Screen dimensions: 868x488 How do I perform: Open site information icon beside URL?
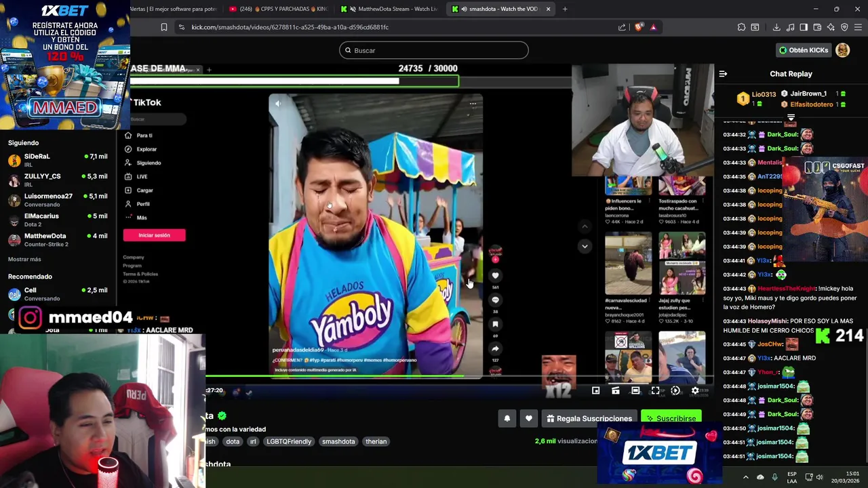click(x=181, y=27)
